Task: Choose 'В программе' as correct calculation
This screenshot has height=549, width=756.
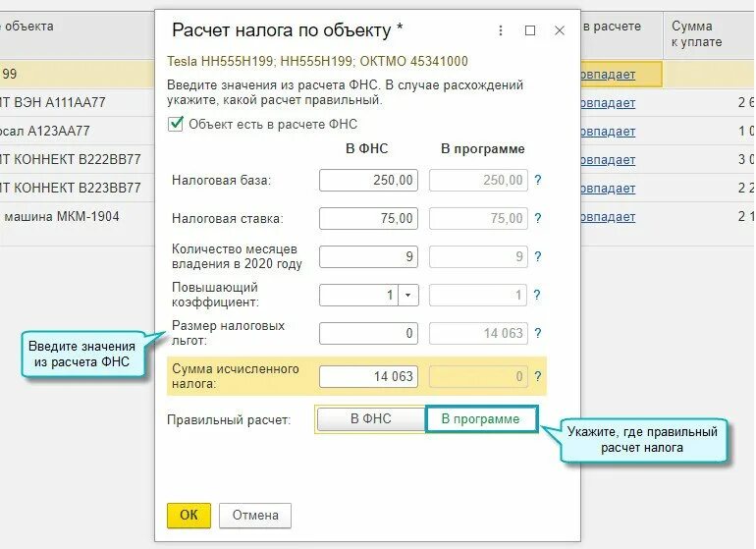Action: [x=481, y=418]
